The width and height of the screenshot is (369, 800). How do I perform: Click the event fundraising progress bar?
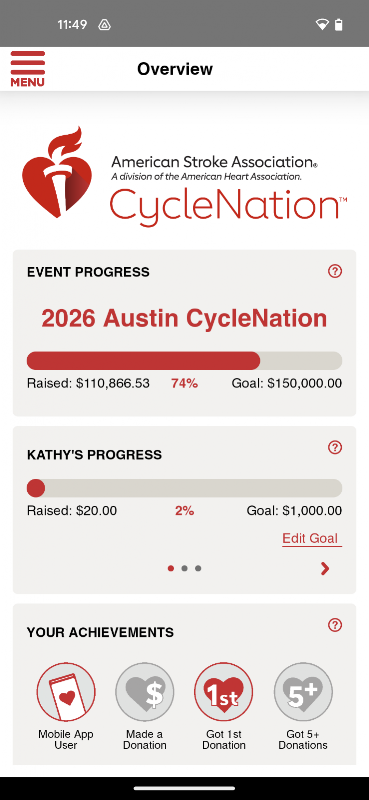click(x=184, y=361)
